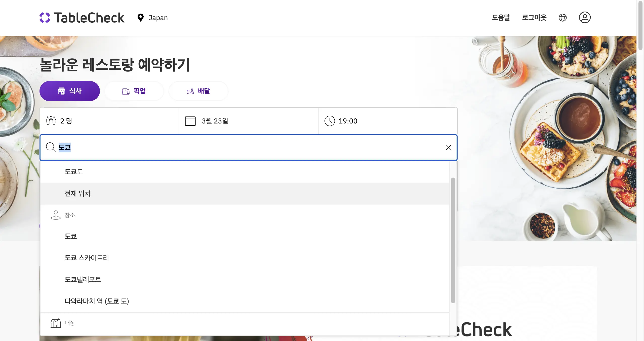Open the language selector globe icon

pos(563,17)
